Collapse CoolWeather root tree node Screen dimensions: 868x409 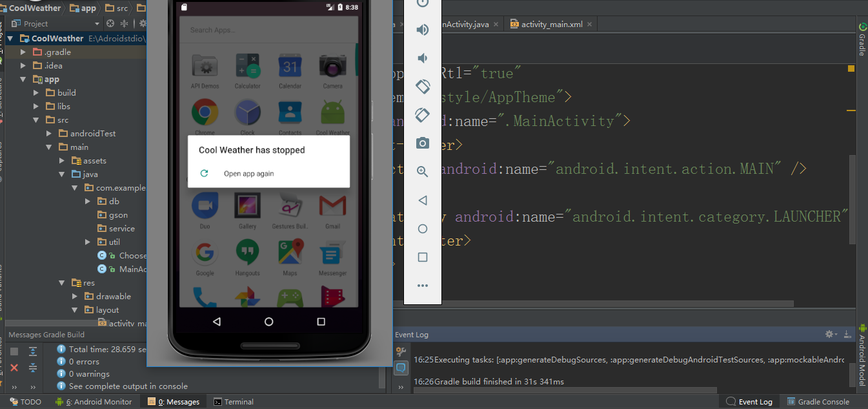pos(10,38)
